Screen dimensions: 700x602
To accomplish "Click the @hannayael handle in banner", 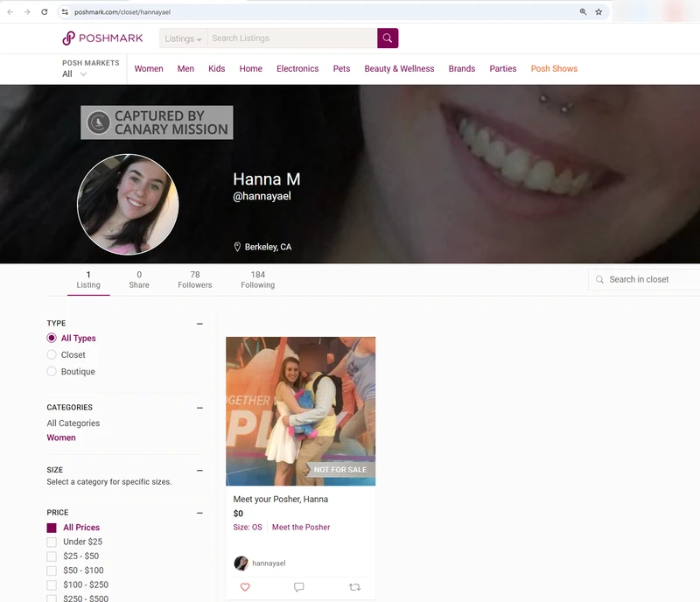I will (262, 196).
